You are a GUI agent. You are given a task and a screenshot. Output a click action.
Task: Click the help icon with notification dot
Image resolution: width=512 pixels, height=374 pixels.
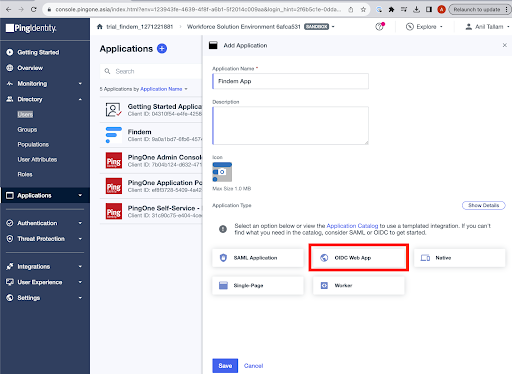tap(380, 27)
